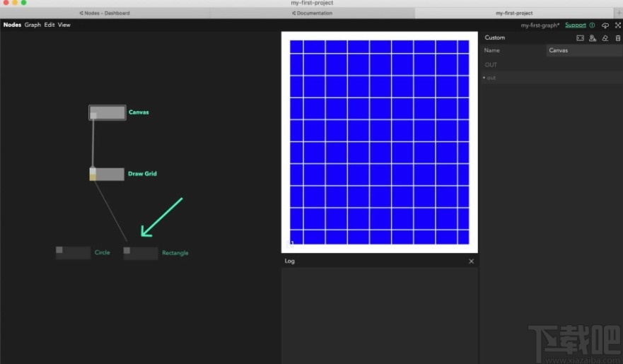Open the View menu
Screen dimensions: 623x364
[x=64, y=25]
